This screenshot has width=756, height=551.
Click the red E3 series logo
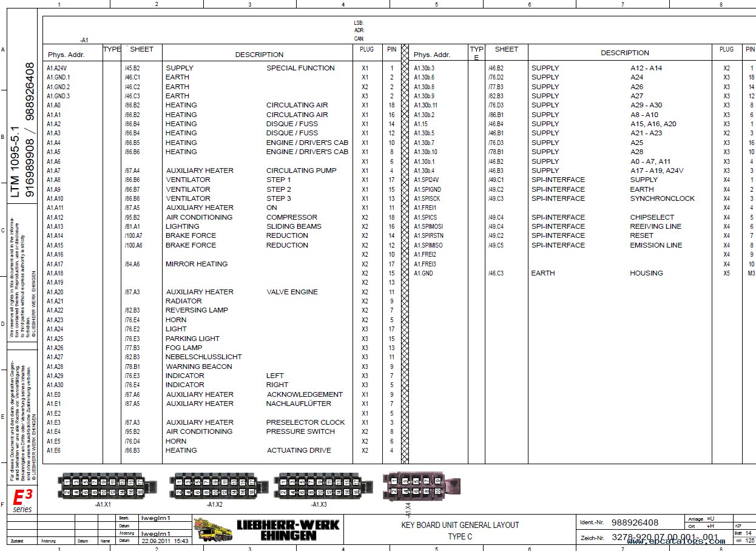[22, 501]
